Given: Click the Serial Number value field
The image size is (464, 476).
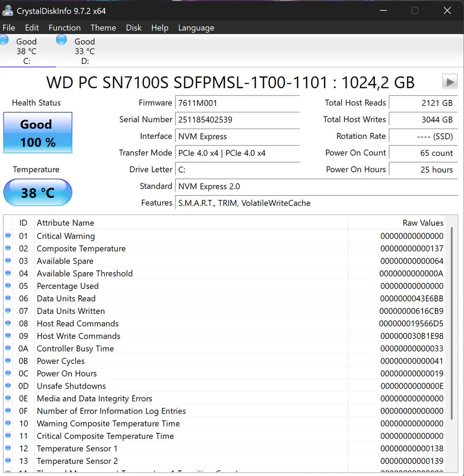Looking at the screenshot, I should click(237, 120).
